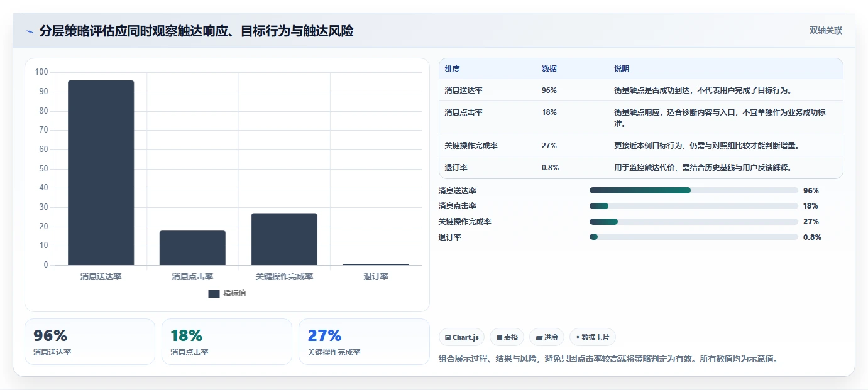
Task: Select the 27% 关键操作完成率 data card
Action: tap(364, 342)
